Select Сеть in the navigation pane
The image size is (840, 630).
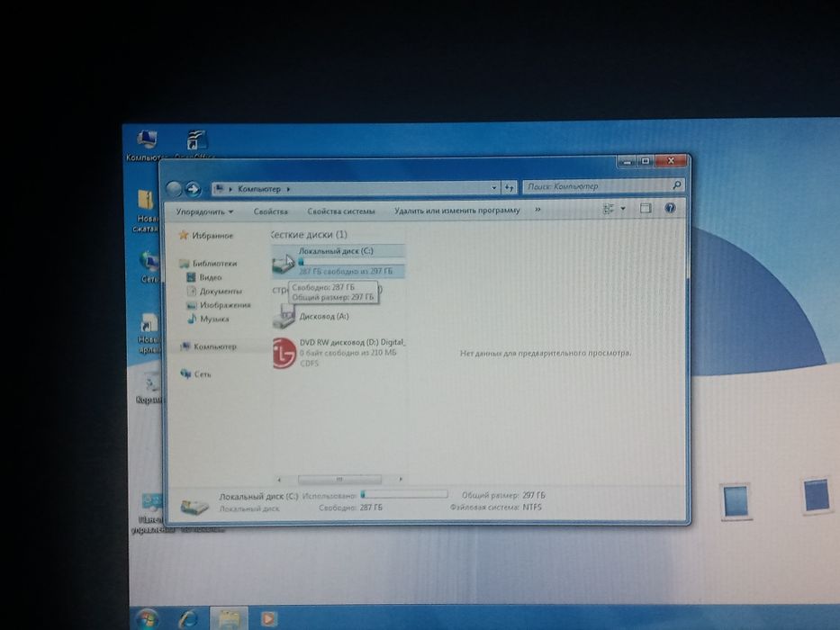(203, 374)
